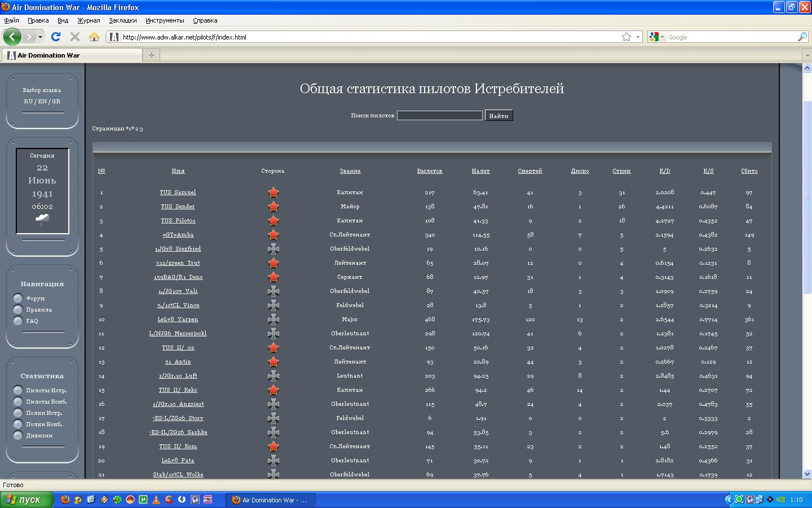
Task: Bookmark the page with the star icon
Action: (626, 37)
